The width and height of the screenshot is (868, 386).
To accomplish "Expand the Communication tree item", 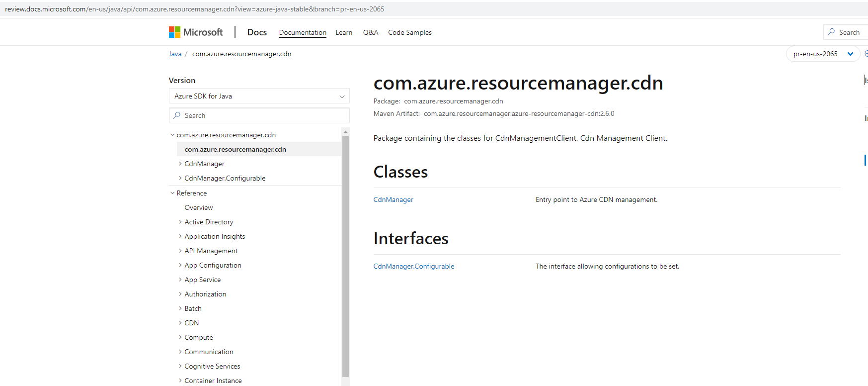I will pyautogui.click(x=180, y=352).
